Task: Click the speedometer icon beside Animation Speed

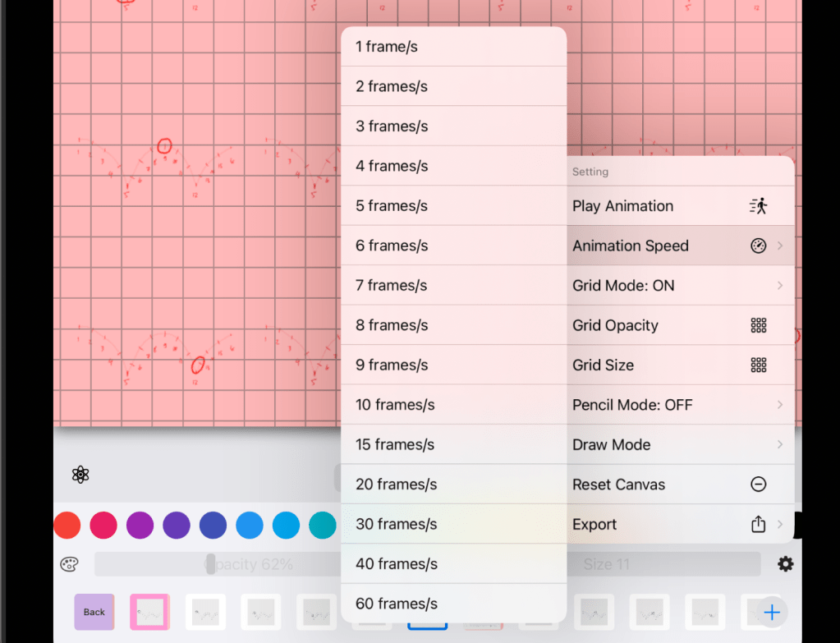Action: tap(758, 246)
